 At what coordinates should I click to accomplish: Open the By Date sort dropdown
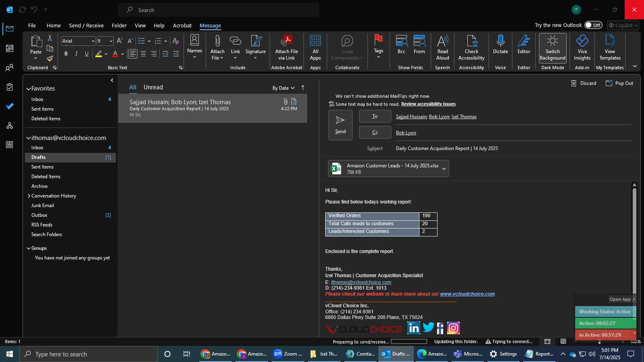[x=284, y=88]
